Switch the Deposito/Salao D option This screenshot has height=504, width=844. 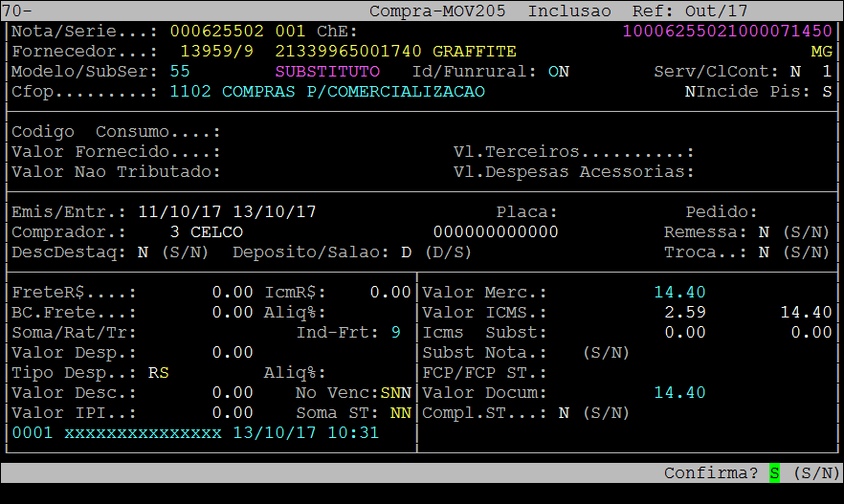(x=406, y=252)
